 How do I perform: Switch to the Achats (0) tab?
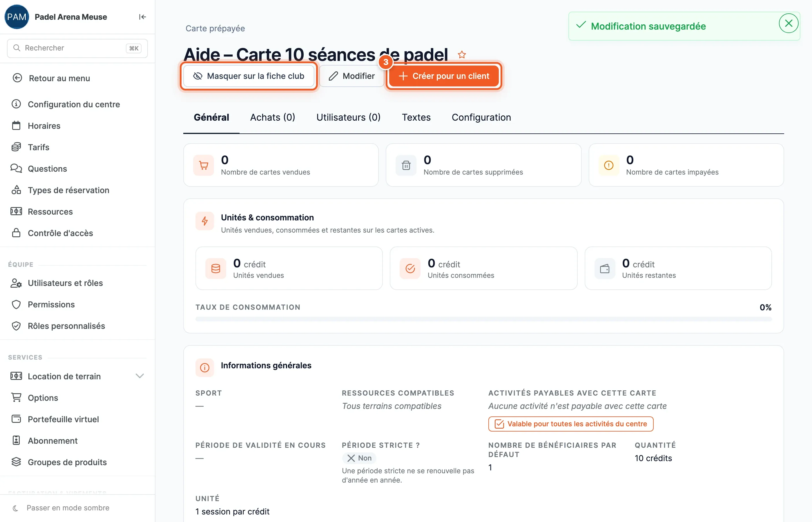[x=273, y=117]
